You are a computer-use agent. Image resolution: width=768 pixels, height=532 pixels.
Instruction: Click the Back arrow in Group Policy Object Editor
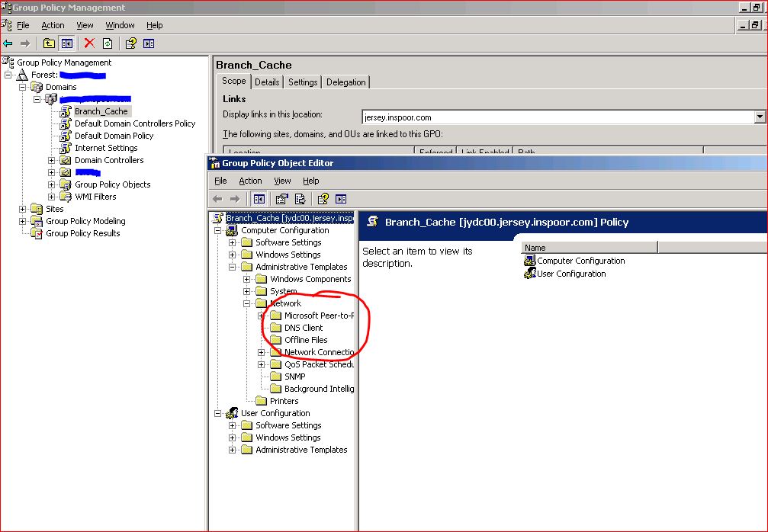click(219, 199)
